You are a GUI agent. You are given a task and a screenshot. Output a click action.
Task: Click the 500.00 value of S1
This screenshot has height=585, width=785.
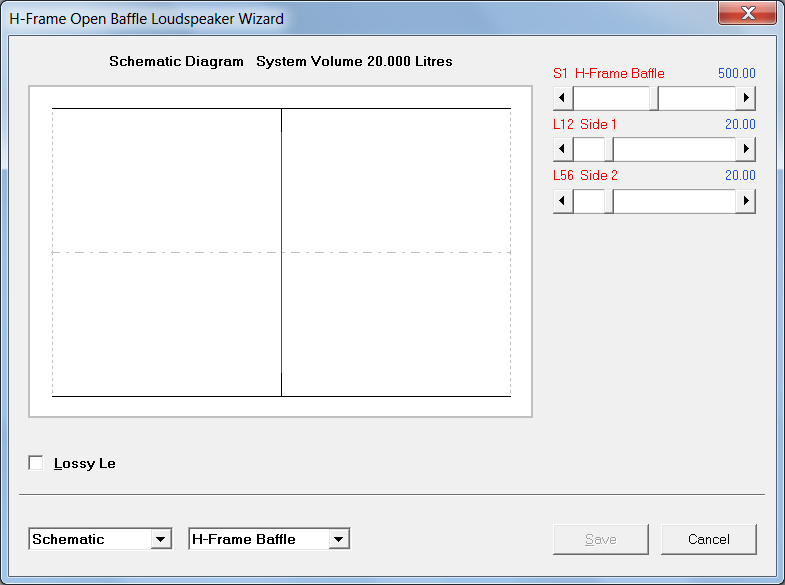[x=736, y=73]
